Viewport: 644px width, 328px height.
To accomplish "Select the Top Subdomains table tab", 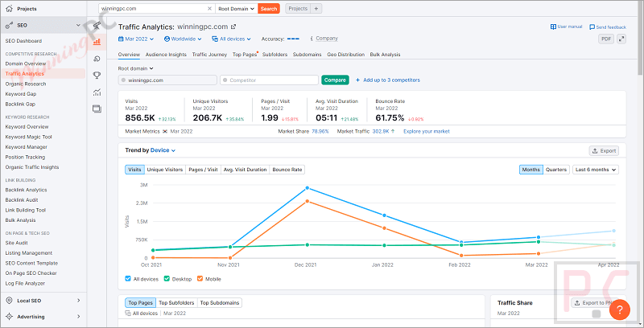I will (x=219, y=303).
